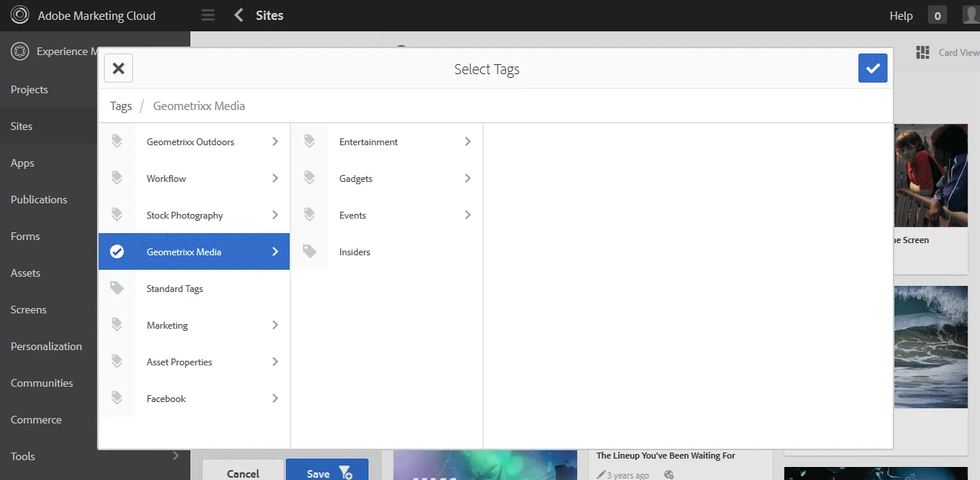Expand Gadgets chevron

(468, 178)
